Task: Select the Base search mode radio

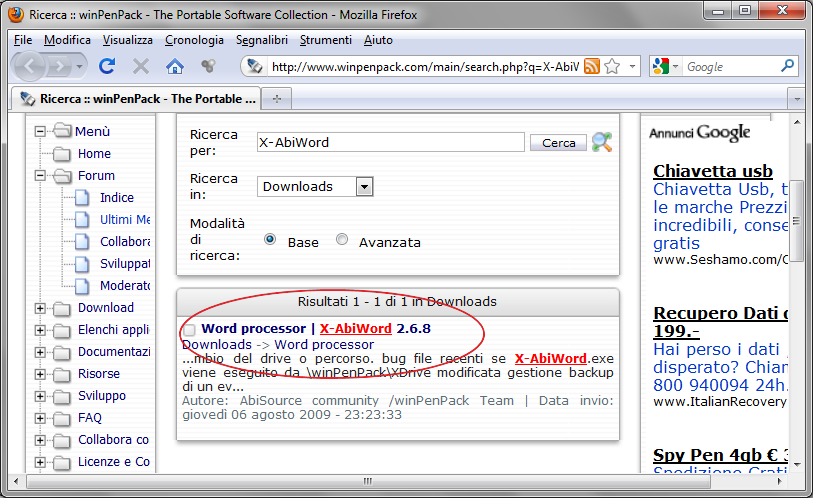Action: tap(270, 239)
